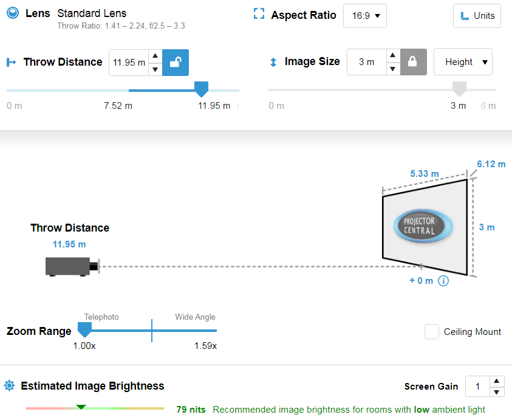The width and height of the screenshot is (512, 420).
Task: Click the '+ 0 m' offset value
Action: click(x=422, y=281)
